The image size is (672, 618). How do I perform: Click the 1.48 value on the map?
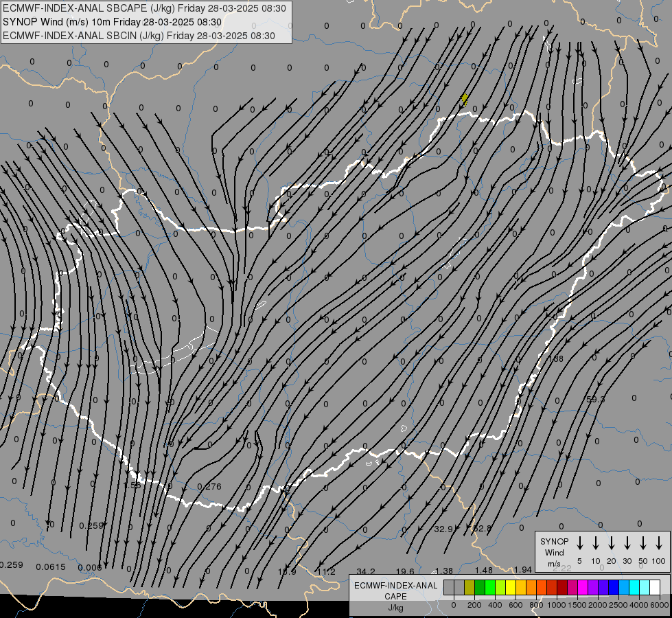483,570
